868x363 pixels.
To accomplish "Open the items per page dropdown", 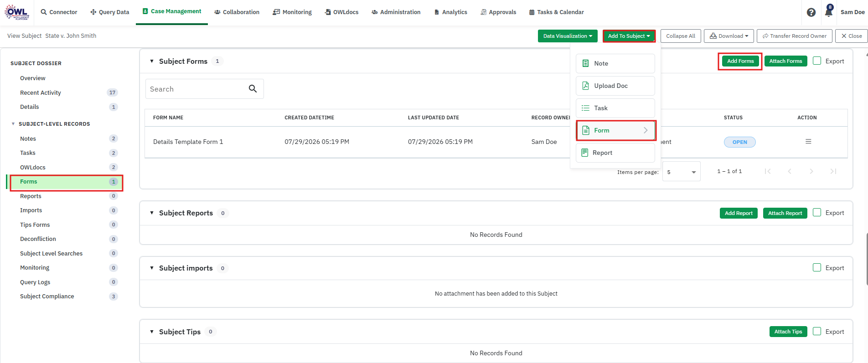I will coord(681,172).
